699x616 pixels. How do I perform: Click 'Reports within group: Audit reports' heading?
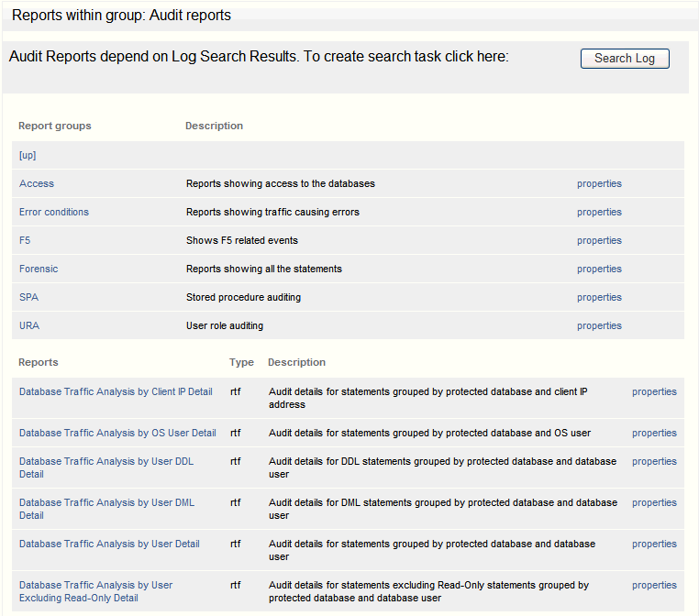point(121,16)
